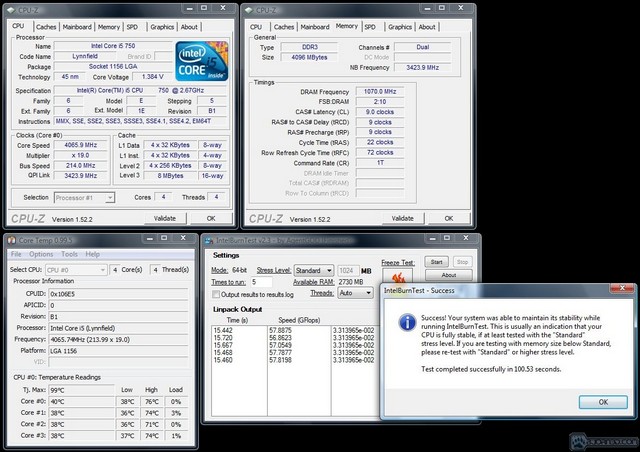Viewport: 640px width, 452px height.
Task: Close the IntelBurnTest Success dialog
Action: click(622, 288)
